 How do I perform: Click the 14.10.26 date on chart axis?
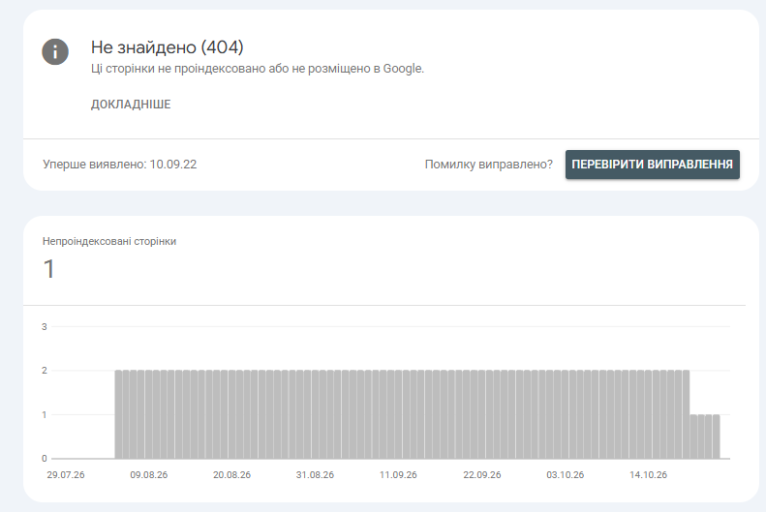(648, 474)
